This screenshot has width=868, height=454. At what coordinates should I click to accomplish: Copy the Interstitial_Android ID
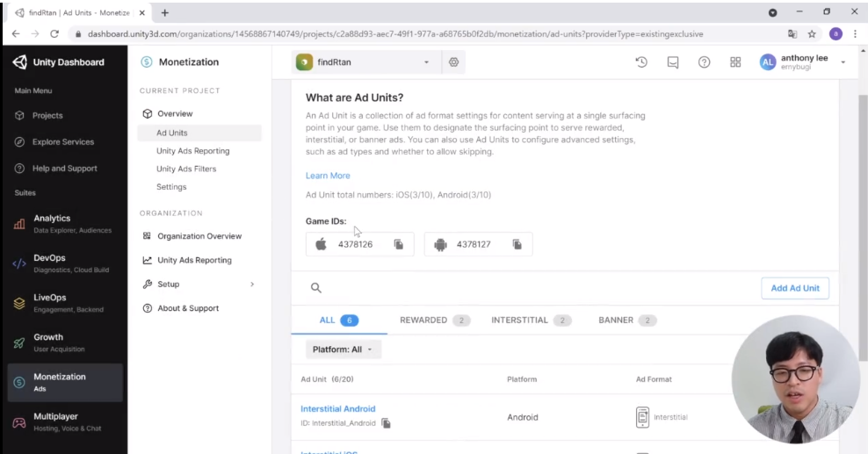tap(386, 423)
